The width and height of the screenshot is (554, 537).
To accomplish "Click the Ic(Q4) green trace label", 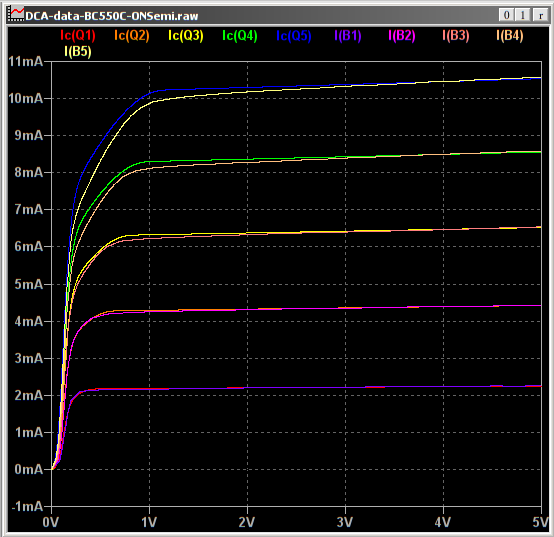I will pyautogui.click(x=240, y=36).
